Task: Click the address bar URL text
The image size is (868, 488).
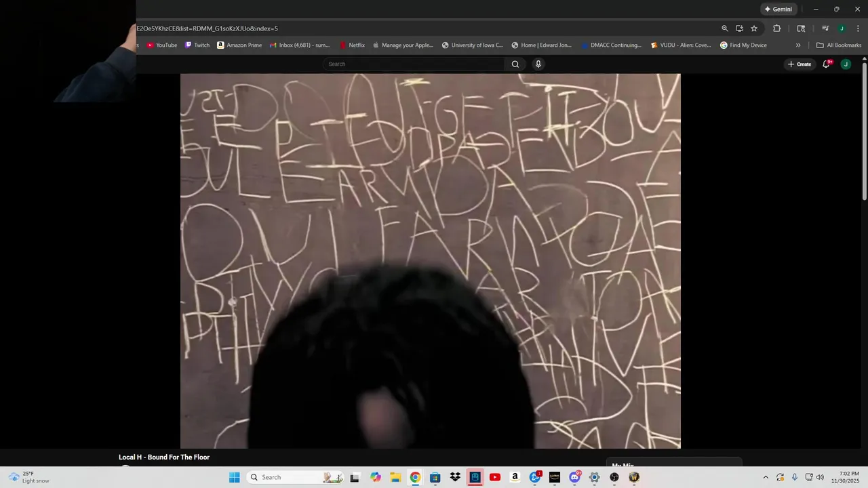Action: 208,28
